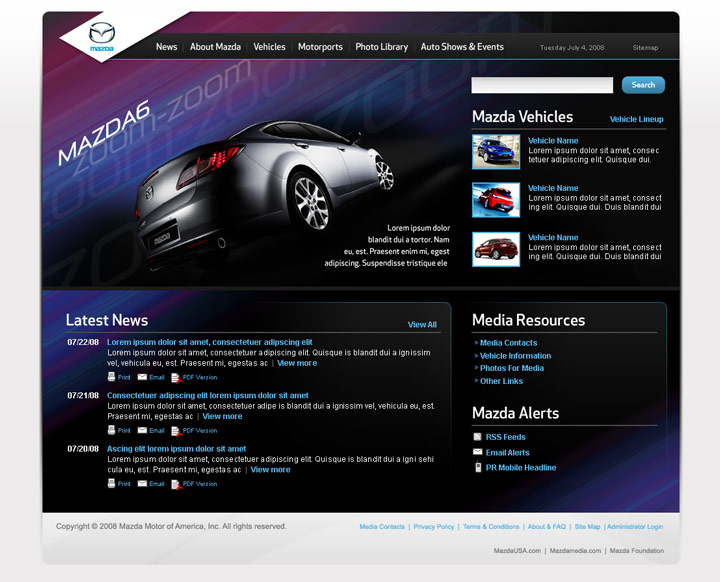Viewport: 720px width, 582px height.
Task: Click Email icon for 07/21/08 news item
Action: coord(142,431)
